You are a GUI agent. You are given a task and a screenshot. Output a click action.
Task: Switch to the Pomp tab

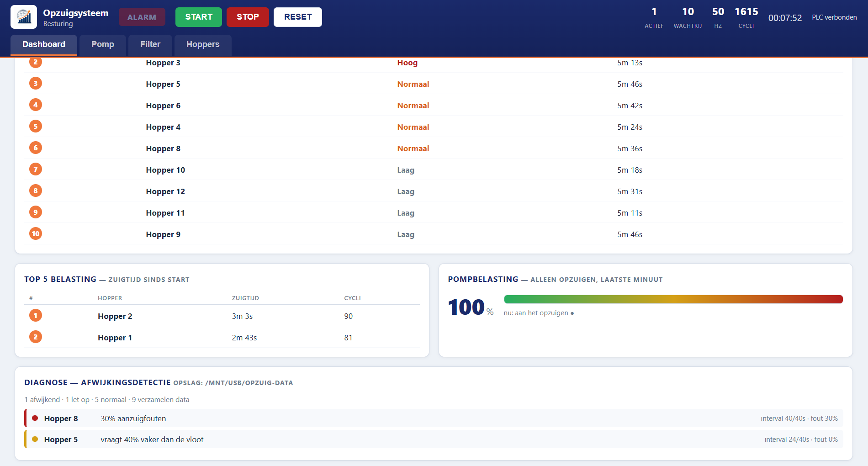(103, 45)
